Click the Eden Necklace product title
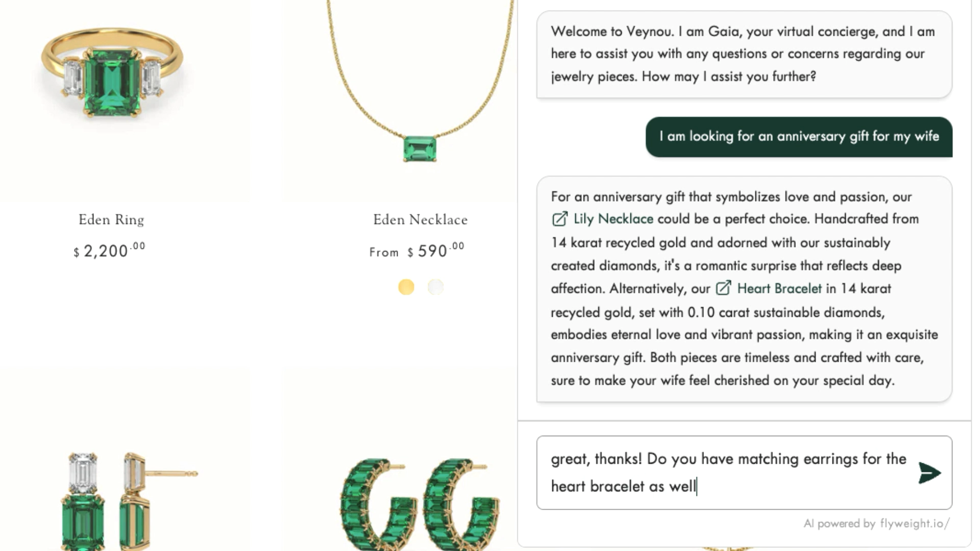 click(x=420, y=220)
